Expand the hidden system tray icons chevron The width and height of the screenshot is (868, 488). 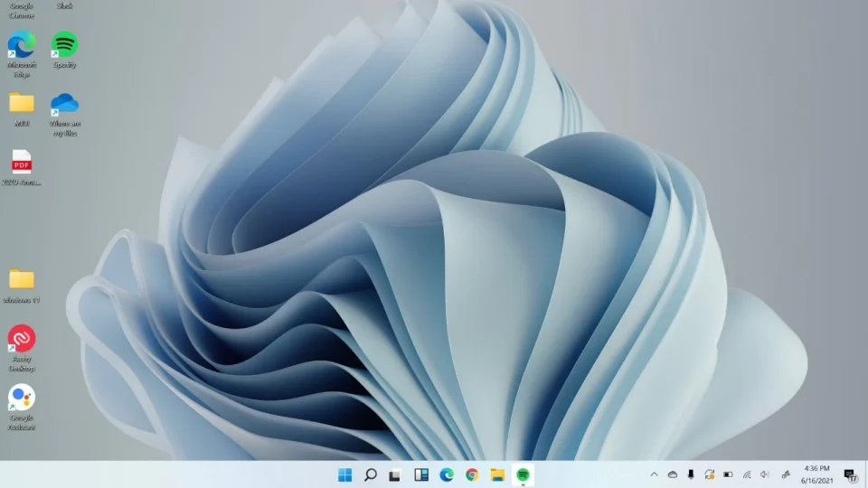click(x=654, y=474)
